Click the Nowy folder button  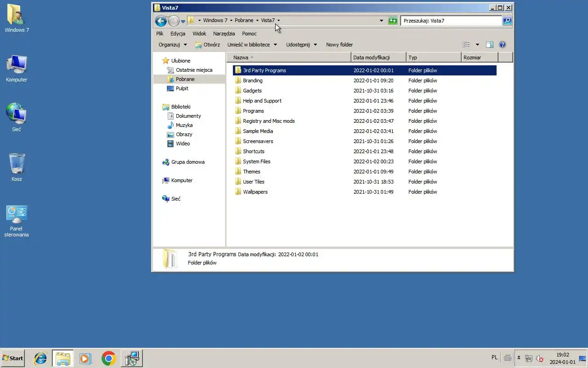339,45
